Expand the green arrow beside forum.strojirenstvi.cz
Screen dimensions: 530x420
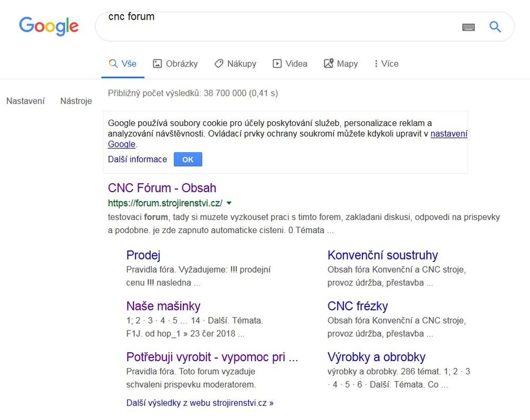coord(229,203)
